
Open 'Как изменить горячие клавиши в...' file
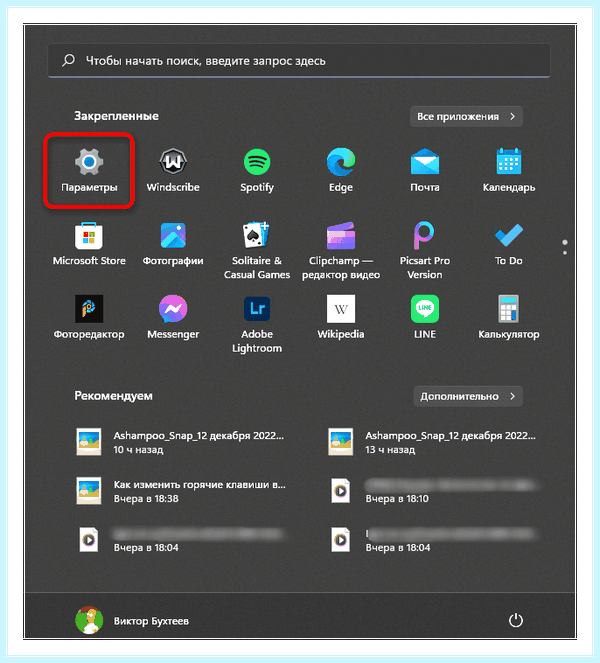coord(182,491)
